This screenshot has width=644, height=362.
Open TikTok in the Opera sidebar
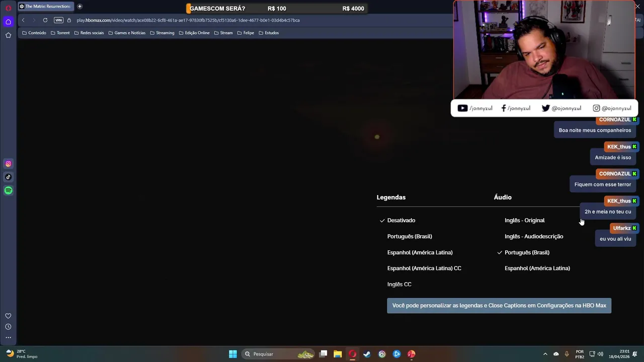(8, 177)
